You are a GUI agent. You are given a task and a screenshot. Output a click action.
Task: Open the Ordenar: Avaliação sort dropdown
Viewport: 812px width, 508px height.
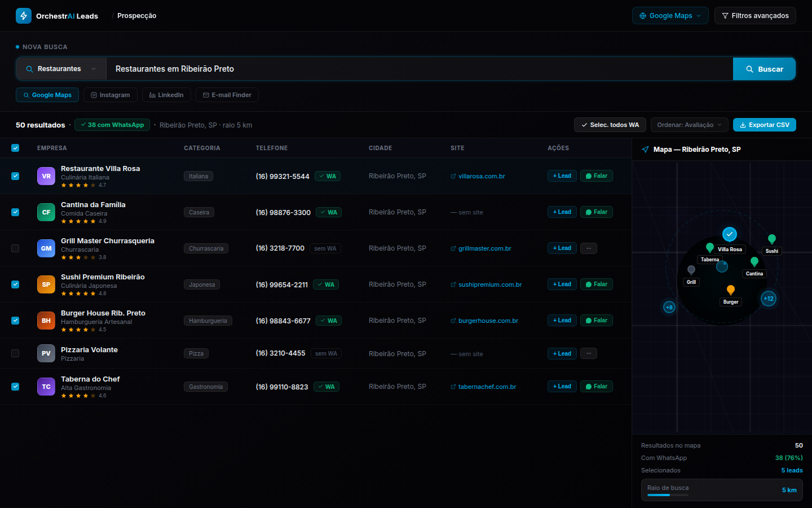click(690, 125)
